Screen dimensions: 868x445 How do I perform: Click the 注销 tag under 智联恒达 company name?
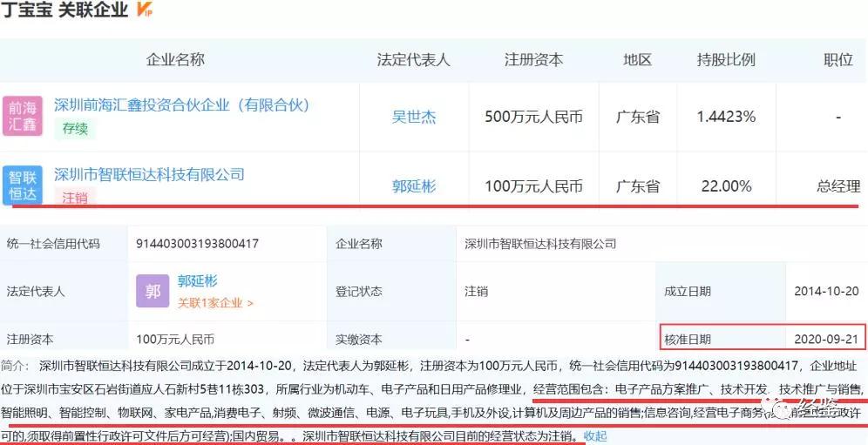[75, 199]
